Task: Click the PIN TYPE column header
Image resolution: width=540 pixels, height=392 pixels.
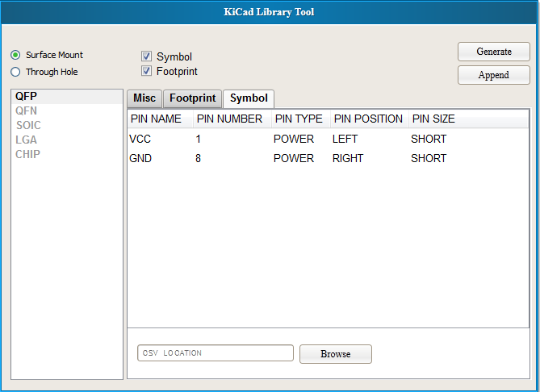Action: pyautogui.click(x=301, y=119)
